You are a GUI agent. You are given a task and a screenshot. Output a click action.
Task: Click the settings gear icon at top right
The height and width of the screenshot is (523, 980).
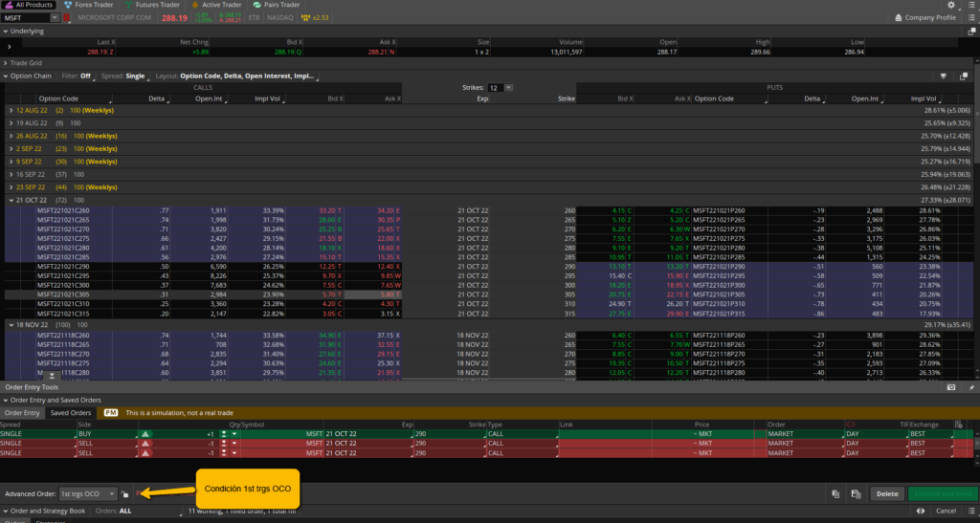[x=951, y=5]
